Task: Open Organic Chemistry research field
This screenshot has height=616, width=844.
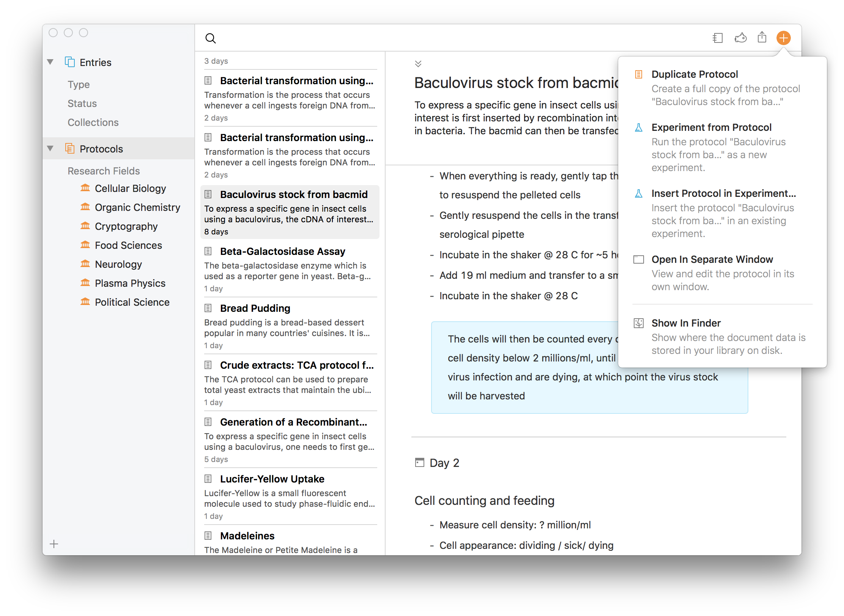Action: 137,207
